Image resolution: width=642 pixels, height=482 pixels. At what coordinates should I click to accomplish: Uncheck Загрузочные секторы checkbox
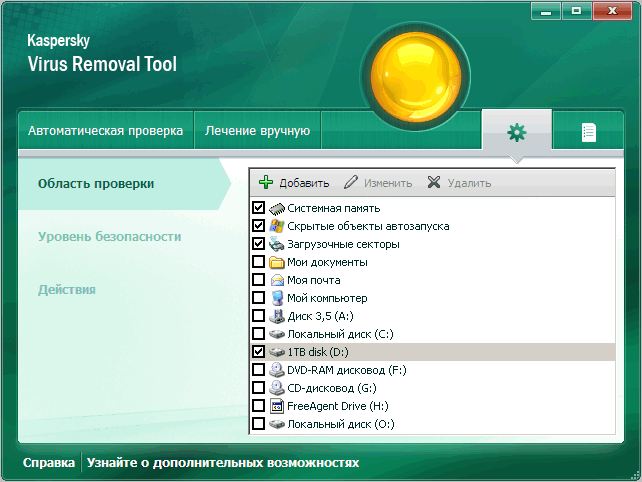point(258,244)
